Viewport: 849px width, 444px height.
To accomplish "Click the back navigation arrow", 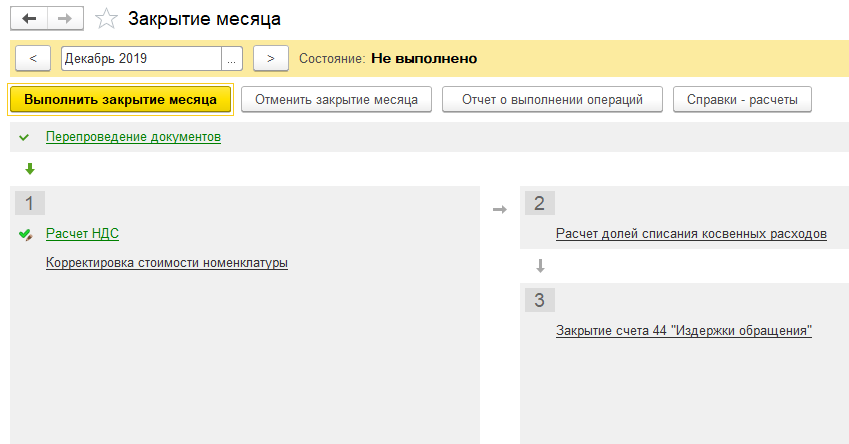I will click(28, 19).
